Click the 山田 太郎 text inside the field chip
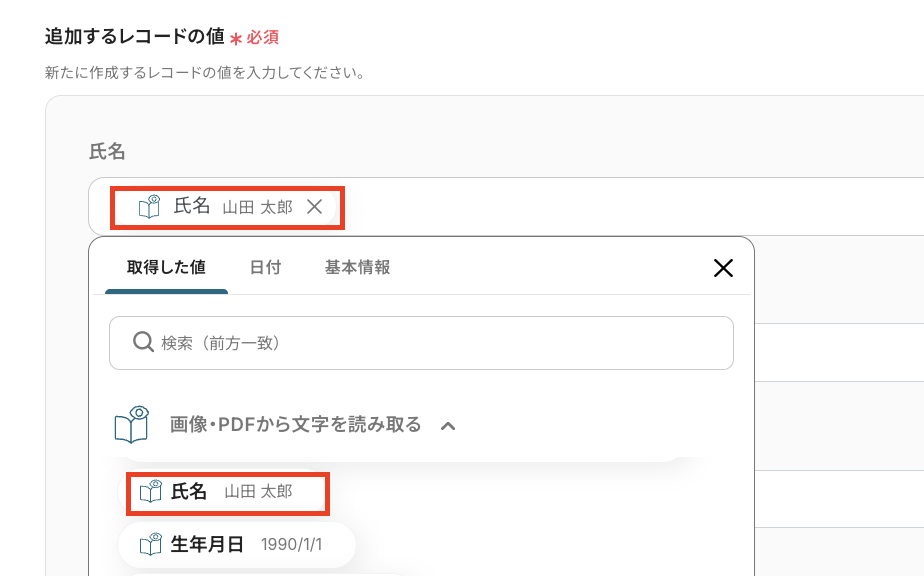924x576 pixels. coord(257,207)
